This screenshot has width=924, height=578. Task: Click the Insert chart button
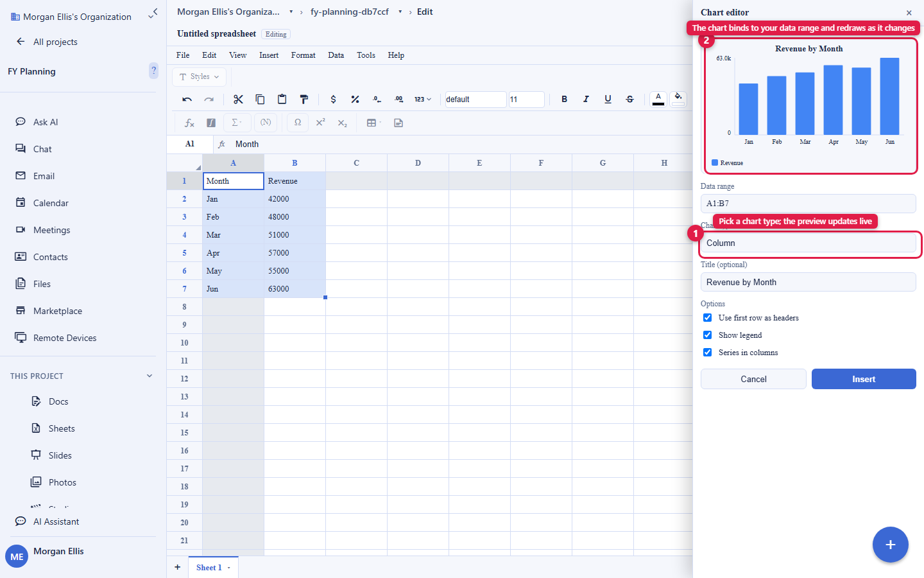pyautogui.click(x=864, y=379)
